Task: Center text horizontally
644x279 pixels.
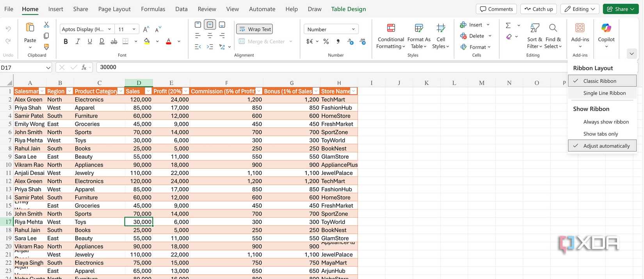Action: (x=210, y=36)
